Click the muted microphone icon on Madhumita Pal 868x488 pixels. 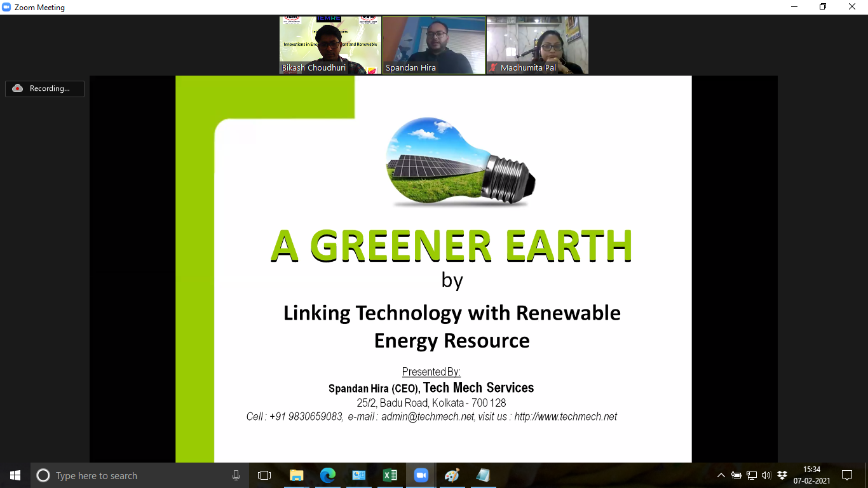pyautogui.click(x=493, y=67)
